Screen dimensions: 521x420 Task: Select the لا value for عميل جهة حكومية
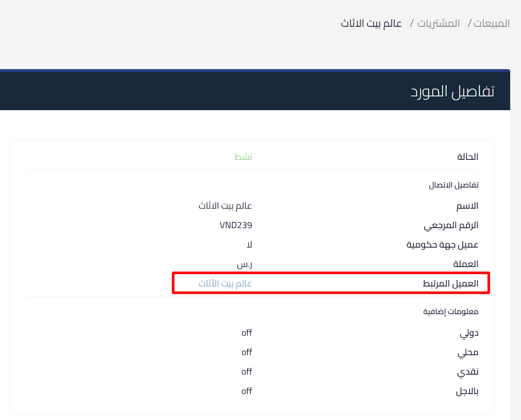[x=249, y=245]
